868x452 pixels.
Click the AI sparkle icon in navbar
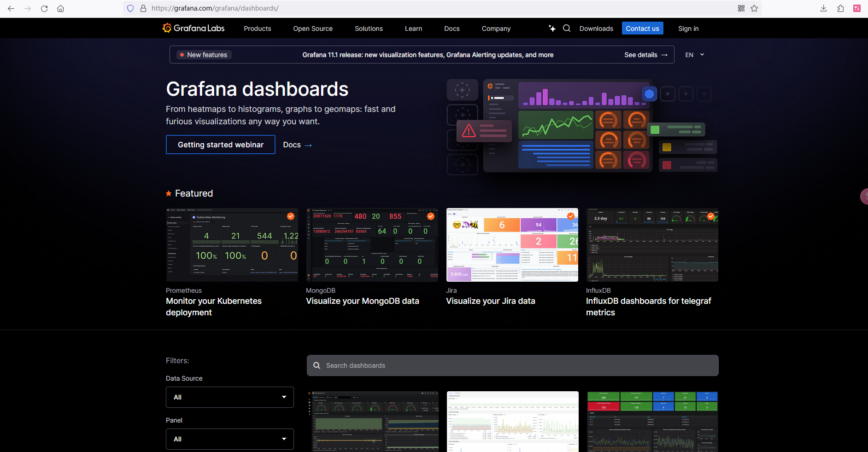(552, 28)
